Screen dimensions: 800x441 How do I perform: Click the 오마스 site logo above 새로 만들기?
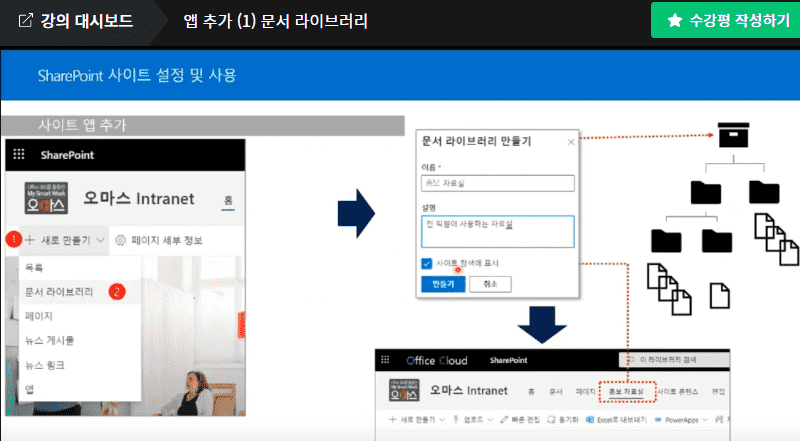pyautogui.click(x=46, y=198)
